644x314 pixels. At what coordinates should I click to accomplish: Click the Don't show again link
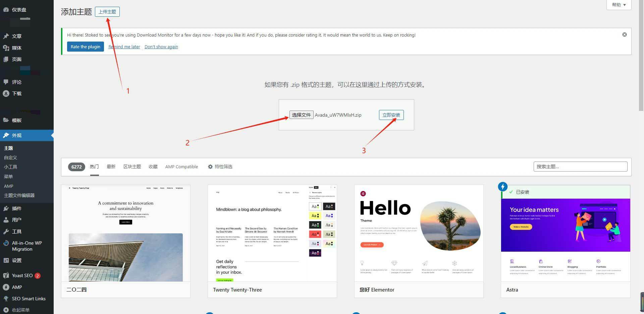[161, 47]
